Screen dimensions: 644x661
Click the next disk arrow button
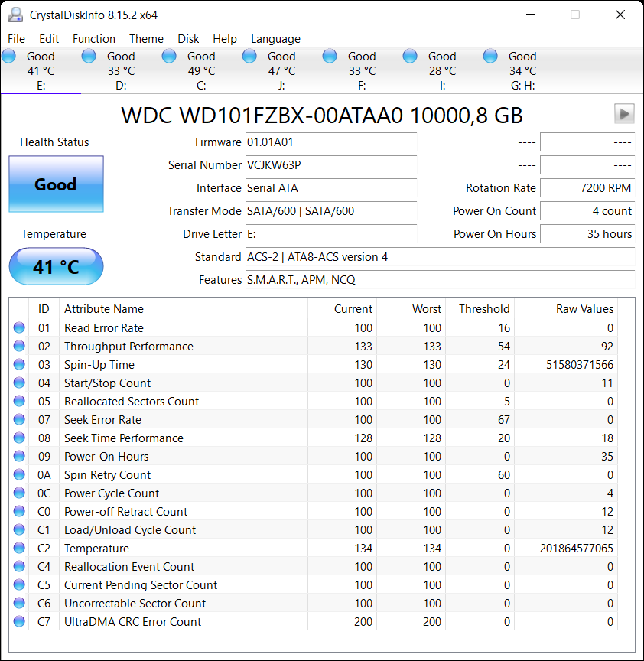point(624,114)
